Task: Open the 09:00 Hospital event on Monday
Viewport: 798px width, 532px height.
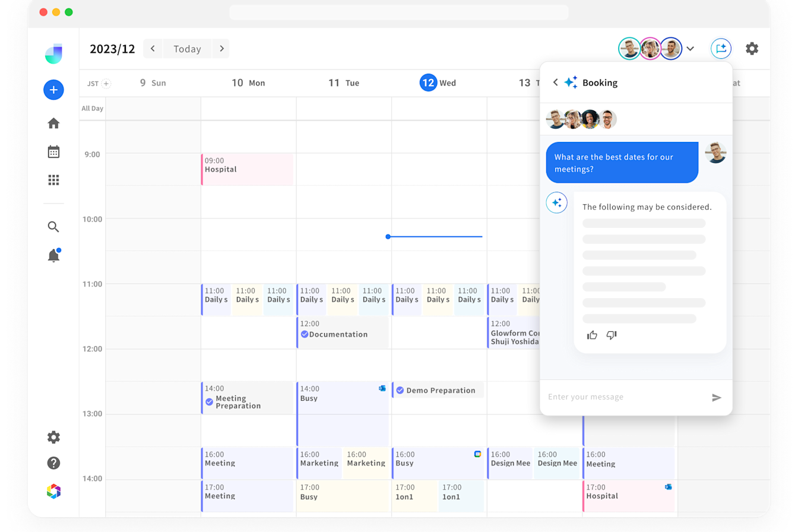Action: point(247,169)
